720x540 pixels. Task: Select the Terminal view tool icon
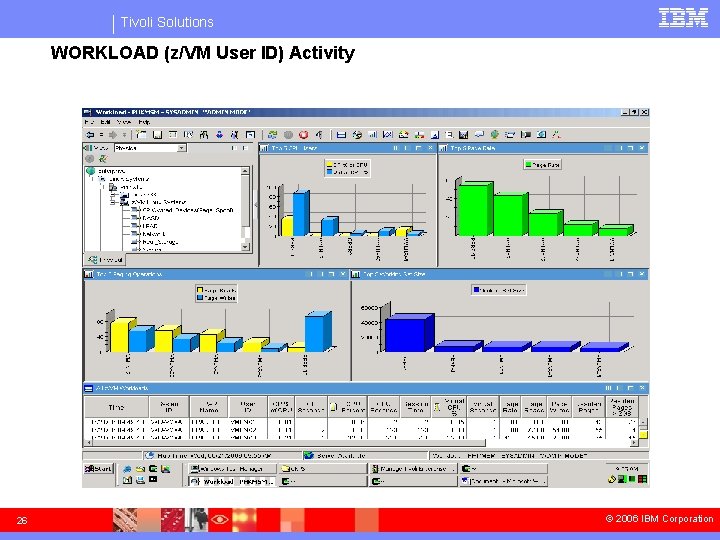(526, 135)
